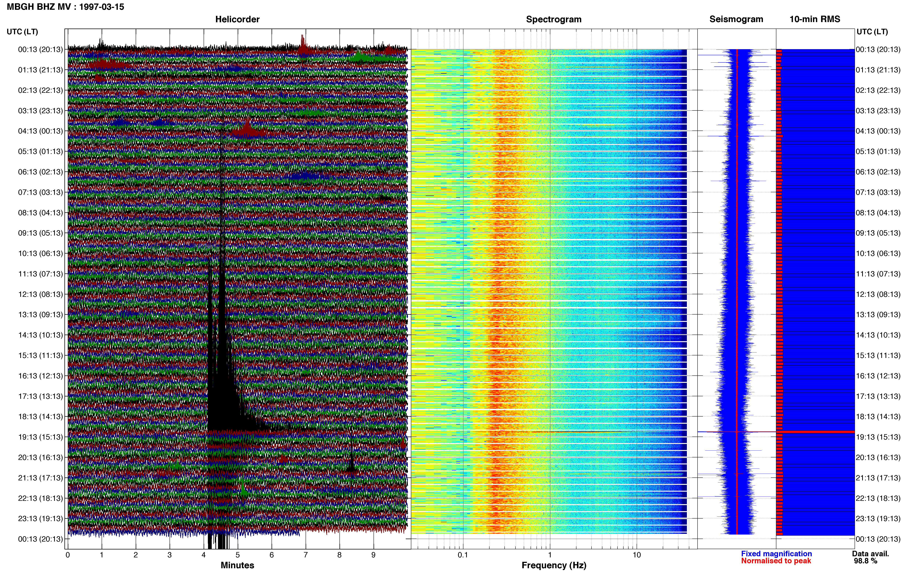Click '10:13 (06:13)' on the left time axis

pyautogui.click(x=41, y=253)
